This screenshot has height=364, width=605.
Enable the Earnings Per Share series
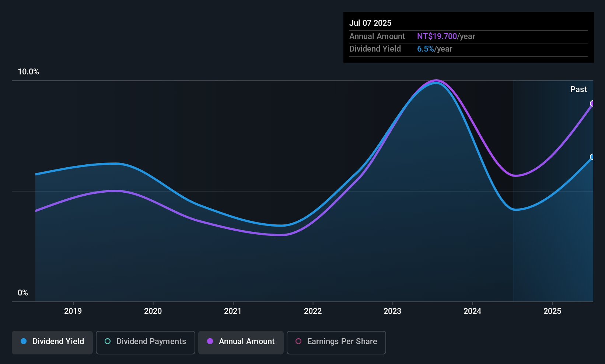click(x=336, y=343)
